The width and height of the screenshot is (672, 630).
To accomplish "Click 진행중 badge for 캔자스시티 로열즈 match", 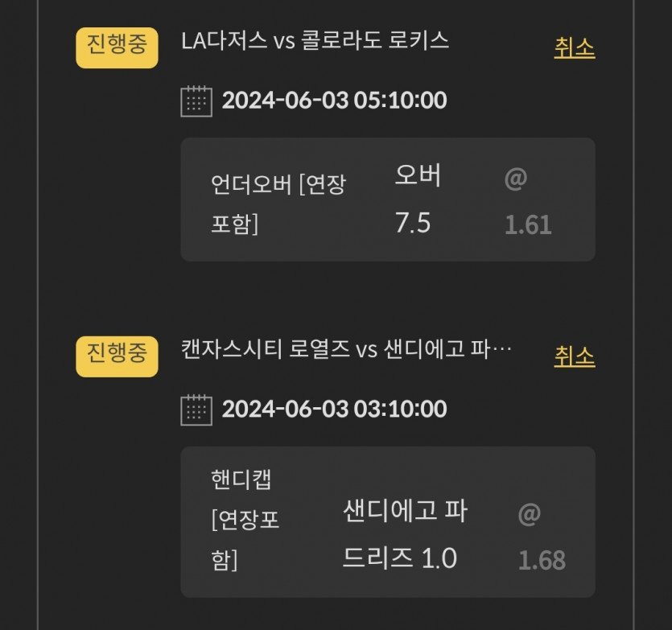I will click(x=117, y=356).
